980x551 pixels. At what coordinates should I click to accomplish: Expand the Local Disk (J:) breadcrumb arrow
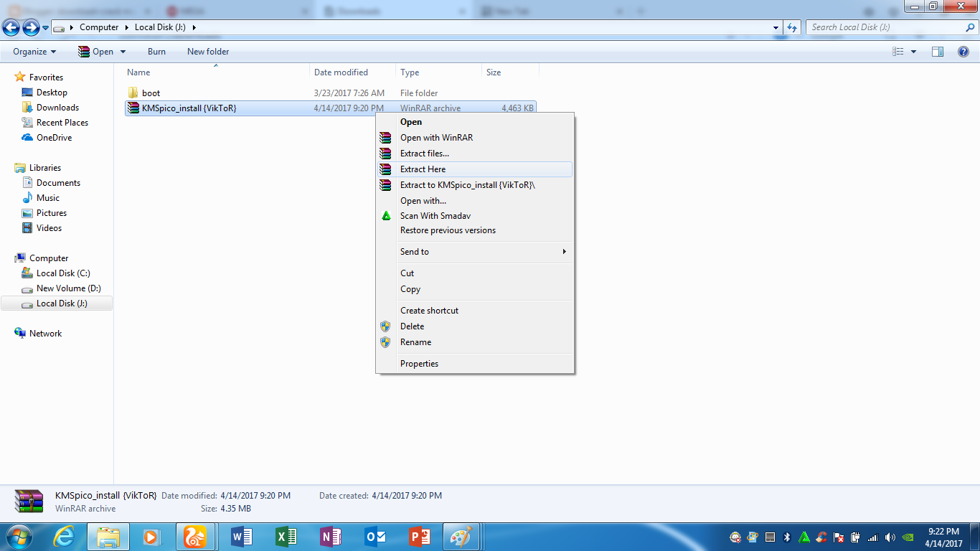pyautogui.click(x=194, y=27)
